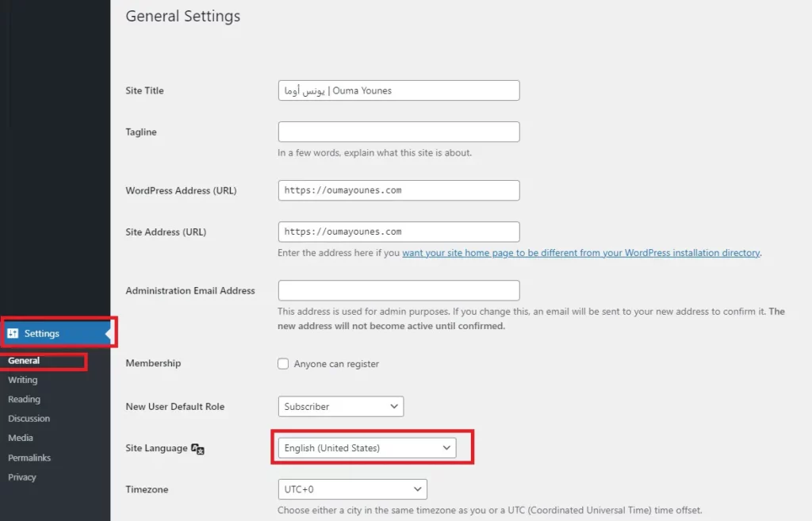Open the Media settings page
Image resolution: width=812 pixels, height=521 pixels.
[21, 438]
